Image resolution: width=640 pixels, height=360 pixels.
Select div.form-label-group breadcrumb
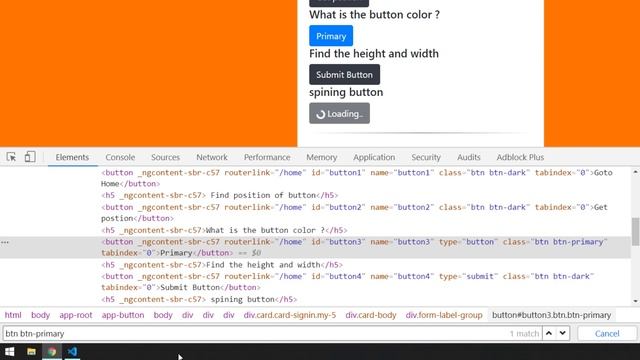pyautogui.click(x=444, y=315)
